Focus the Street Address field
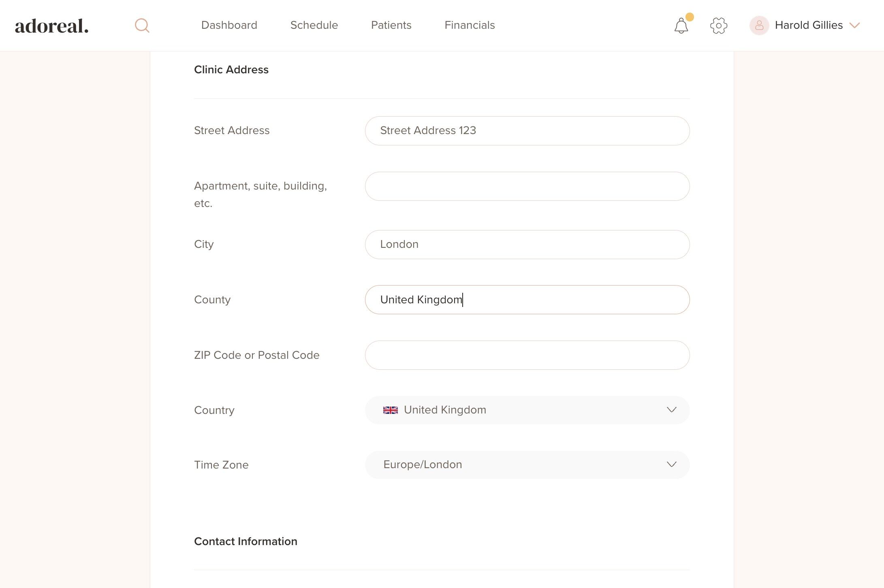Viewport: 884px width, 588px height. [527, 131]
